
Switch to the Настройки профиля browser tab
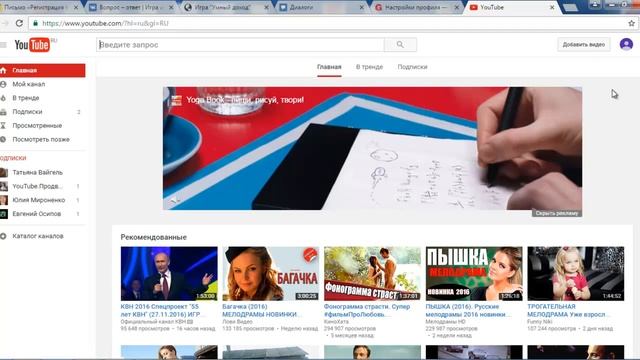(x=416, y=7)
